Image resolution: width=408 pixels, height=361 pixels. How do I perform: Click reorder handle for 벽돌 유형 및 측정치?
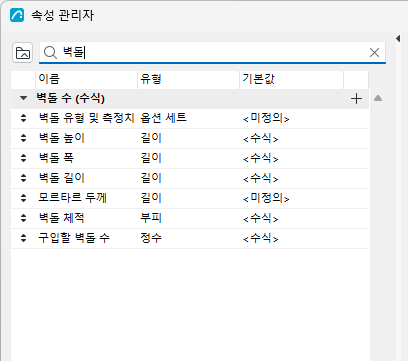[23, 118]
